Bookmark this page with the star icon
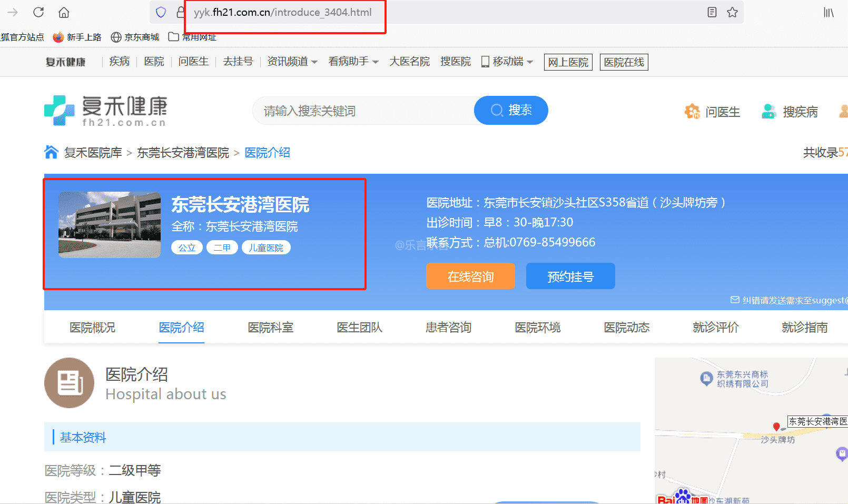 click(x=732, y=12)
